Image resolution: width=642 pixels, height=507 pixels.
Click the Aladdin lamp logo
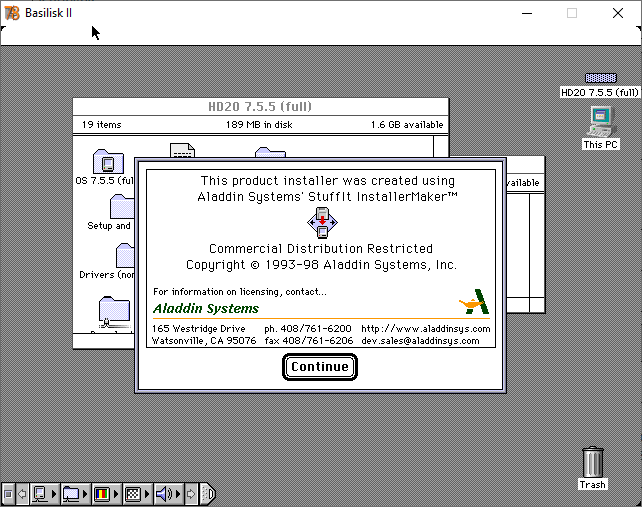pos(474,302)
